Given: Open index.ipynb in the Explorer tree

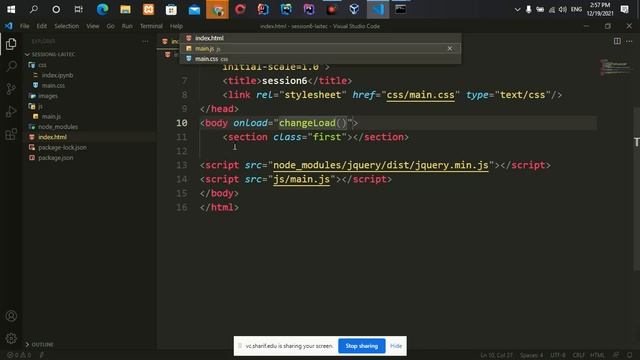Looking at the screenshot, I should click(x=57, y=75).
